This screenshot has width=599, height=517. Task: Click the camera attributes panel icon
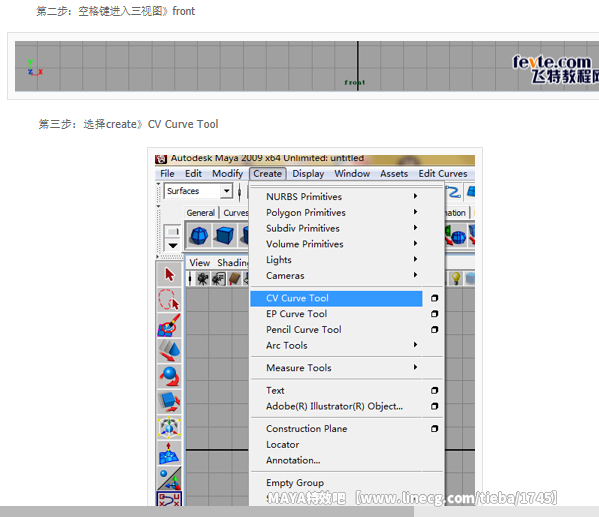pos(219,279)
